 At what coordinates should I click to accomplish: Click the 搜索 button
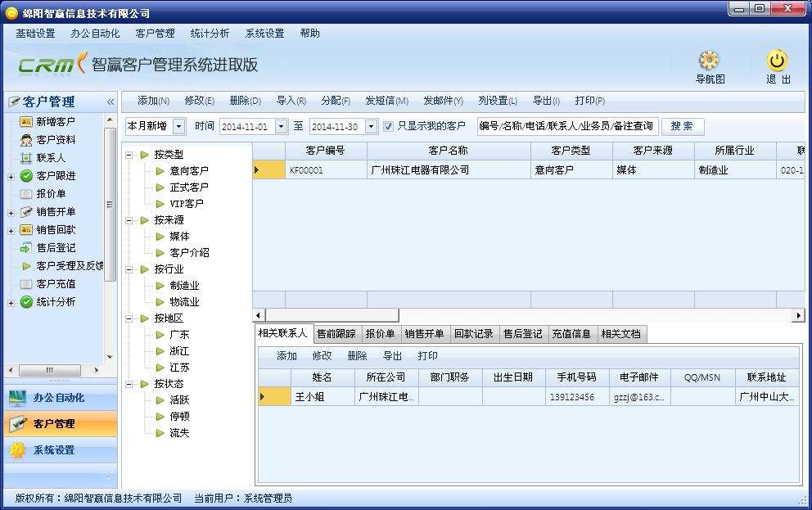pyautogui.click(x=682, y=126)
